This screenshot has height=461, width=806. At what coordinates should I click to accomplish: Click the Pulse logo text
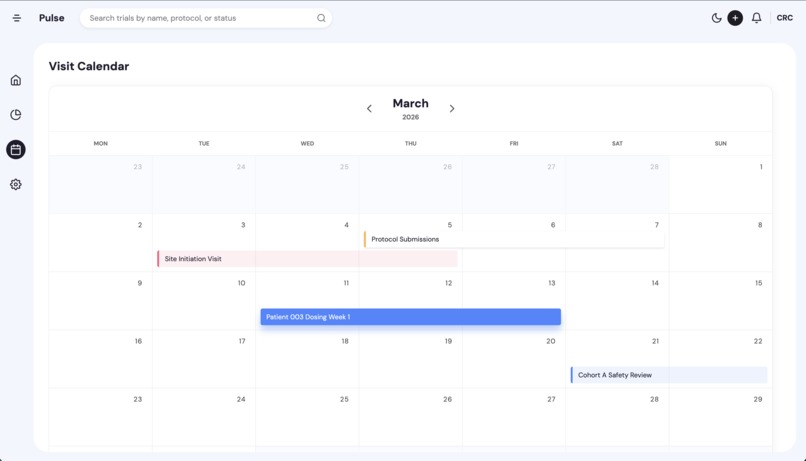click(51, 18)
